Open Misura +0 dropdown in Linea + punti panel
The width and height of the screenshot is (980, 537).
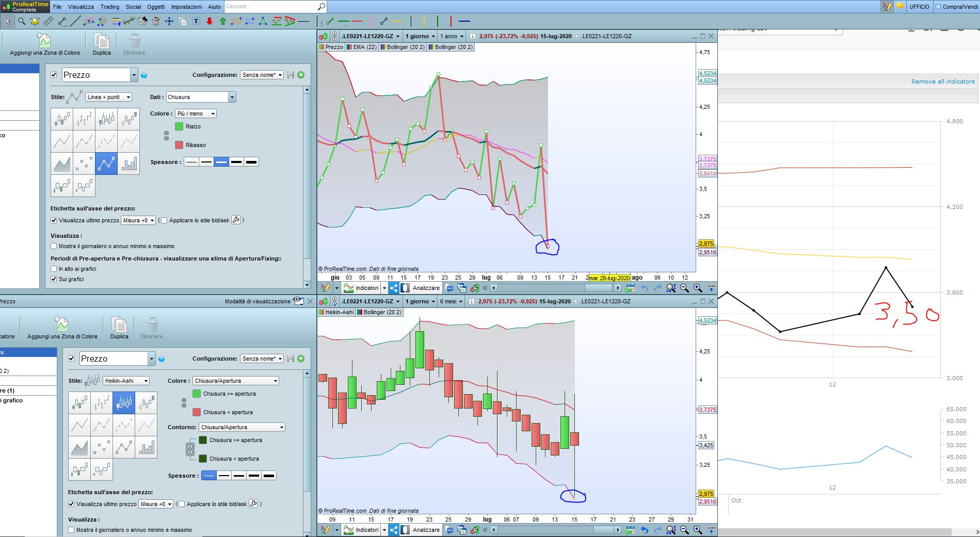(138, 220)
